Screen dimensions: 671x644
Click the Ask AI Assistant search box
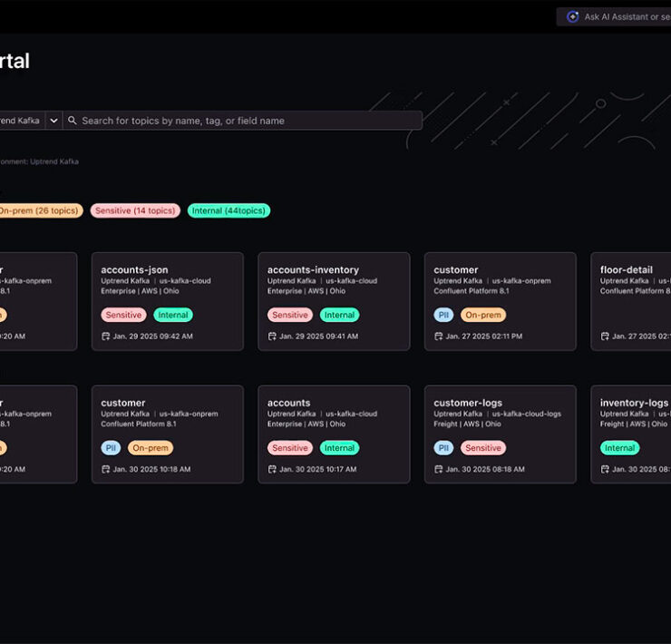tap(614, 16)
